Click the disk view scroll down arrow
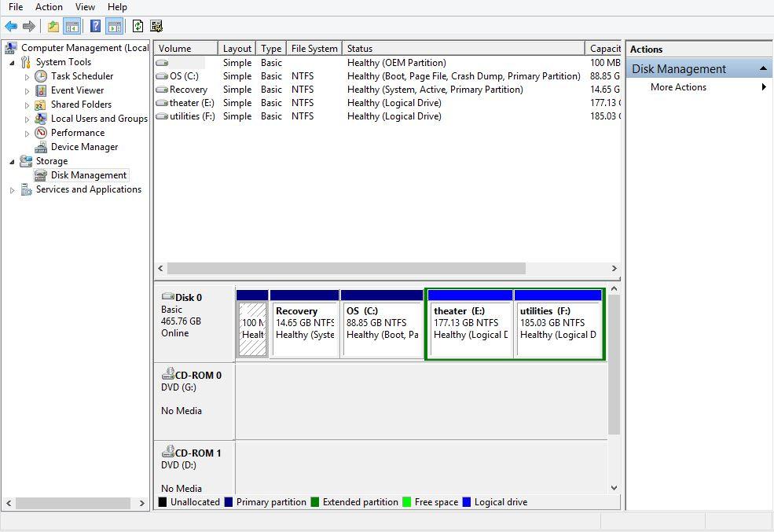 tap(614, 487)
